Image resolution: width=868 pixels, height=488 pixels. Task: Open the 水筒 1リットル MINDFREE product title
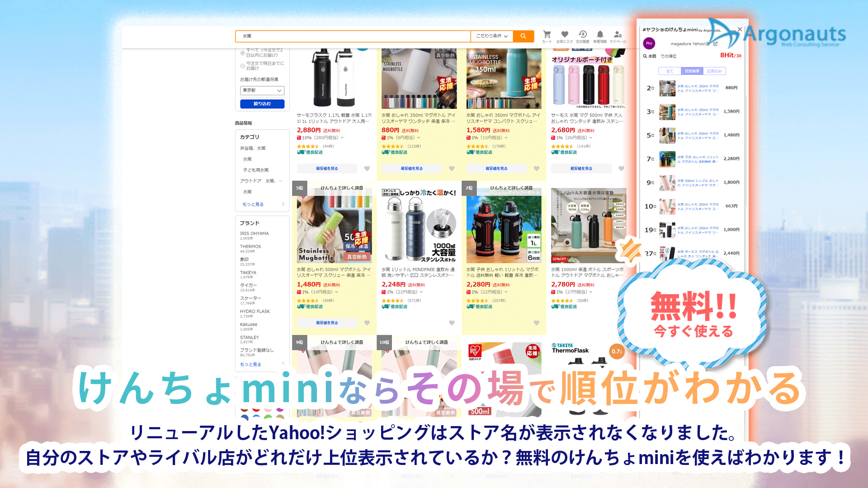click(419, 272)
